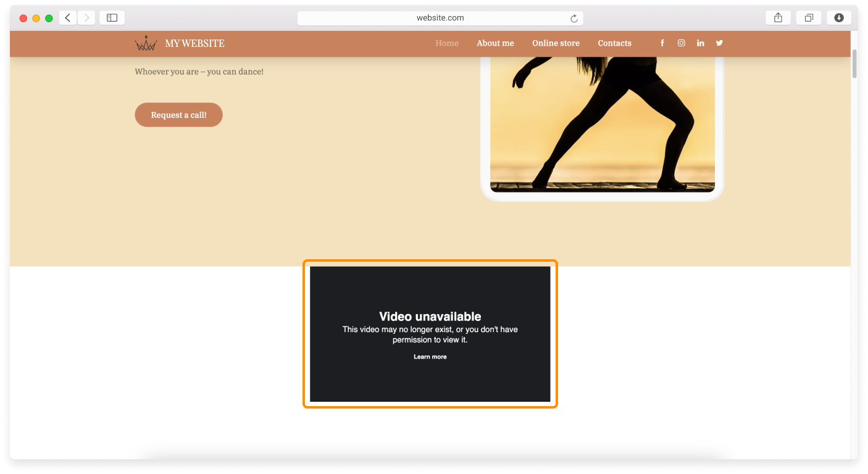Screen dimensions: 868x474
Task: Navigate to Online store
Action: point(556,43)
